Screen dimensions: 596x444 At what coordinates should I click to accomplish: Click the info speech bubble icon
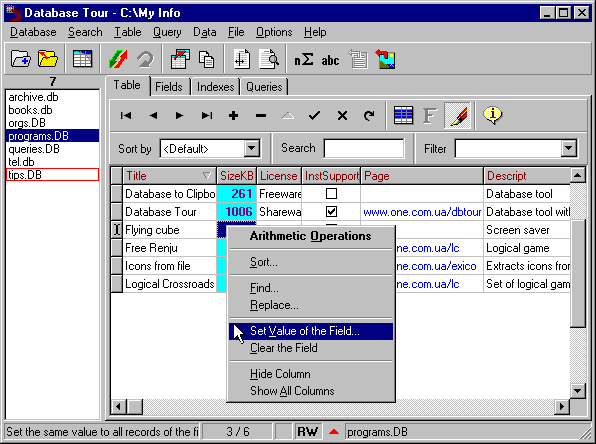[493, 115]
